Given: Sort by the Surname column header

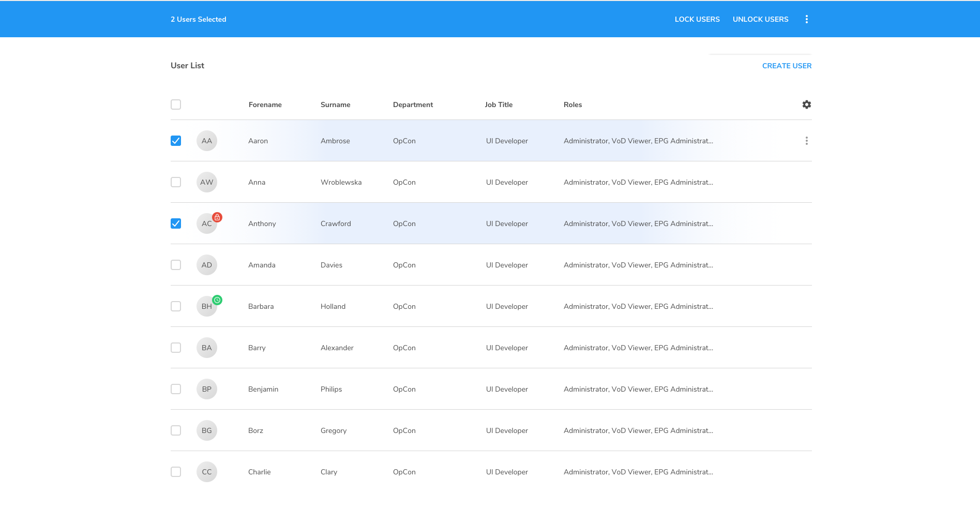Looking at the screenshot, I should tap(335, 104).
